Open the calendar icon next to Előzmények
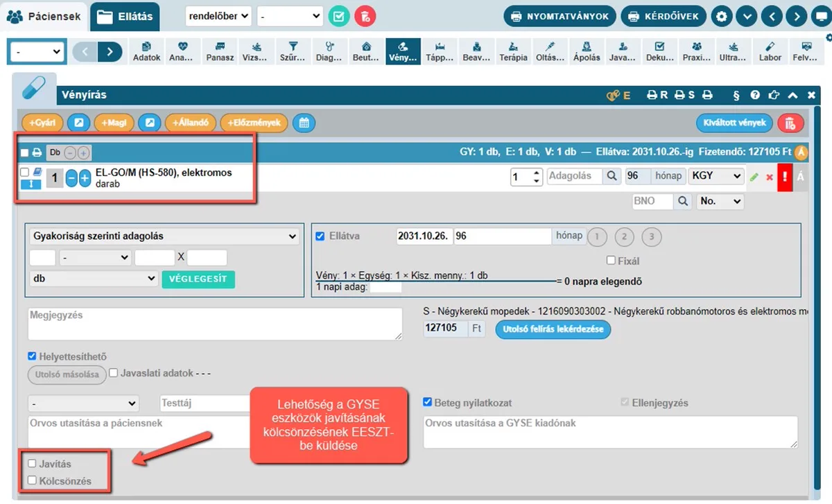 (x=304, y=123)
